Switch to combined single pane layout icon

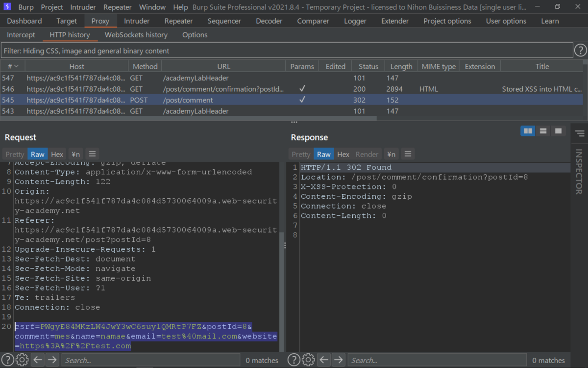click(x=558, y=131)
